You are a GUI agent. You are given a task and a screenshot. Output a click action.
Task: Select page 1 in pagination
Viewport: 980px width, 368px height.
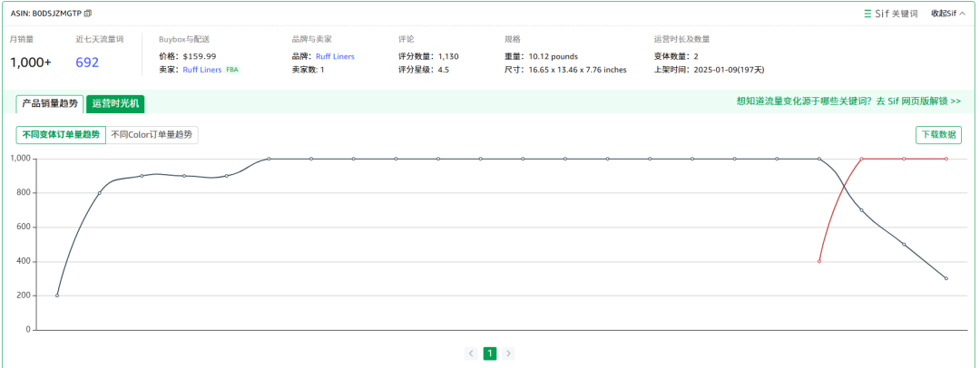tap(490, 353)
